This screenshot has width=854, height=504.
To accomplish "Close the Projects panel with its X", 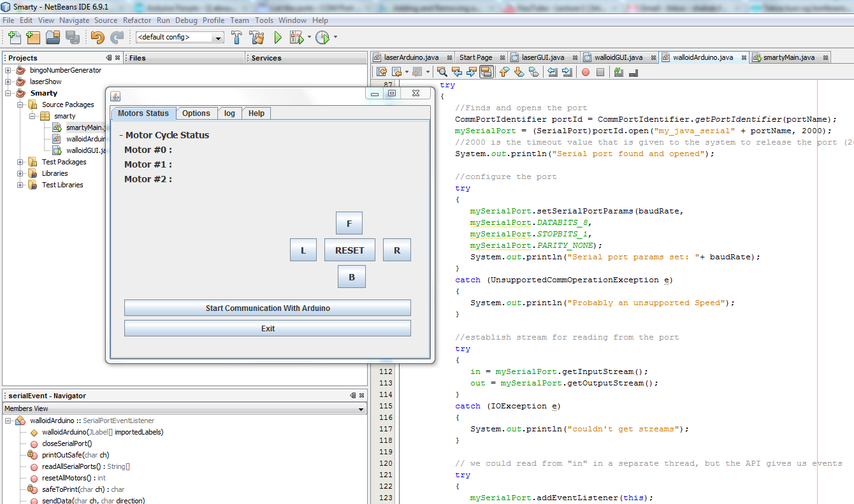I will [x=117, y=57].
